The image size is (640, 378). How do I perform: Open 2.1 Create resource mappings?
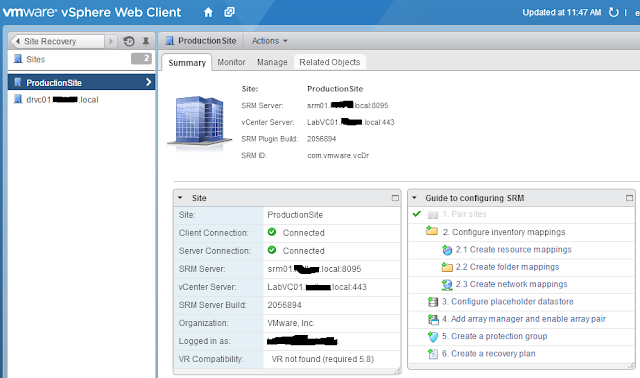pyautogui.click(x=513, y=249)
